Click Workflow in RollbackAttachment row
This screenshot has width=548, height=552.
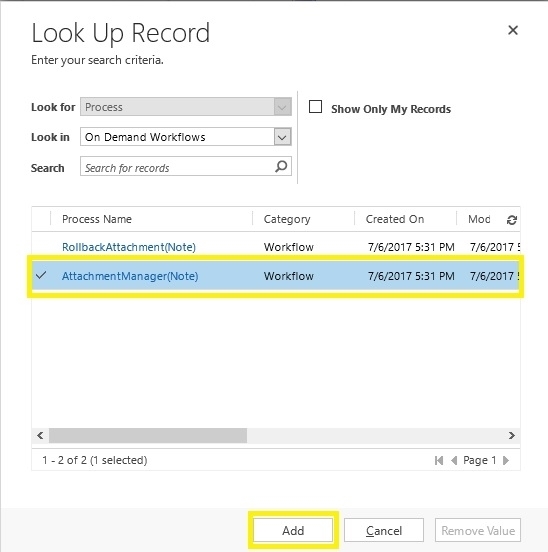click(x=289, y=247)
